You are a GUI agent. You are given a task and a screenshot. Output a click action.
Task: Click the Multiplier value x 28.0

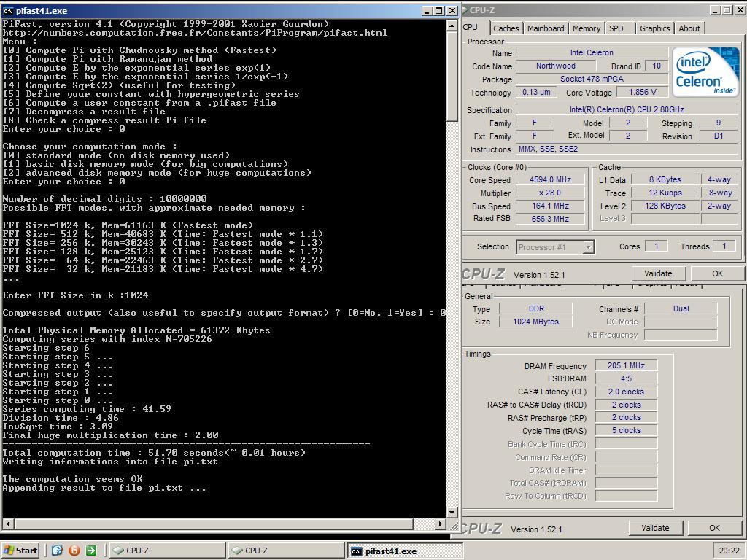point(550,192)
